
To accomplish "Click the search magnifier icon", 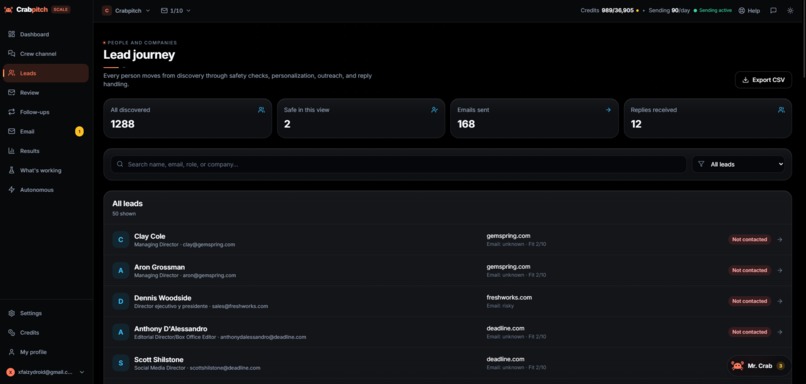I will point(120,164).
